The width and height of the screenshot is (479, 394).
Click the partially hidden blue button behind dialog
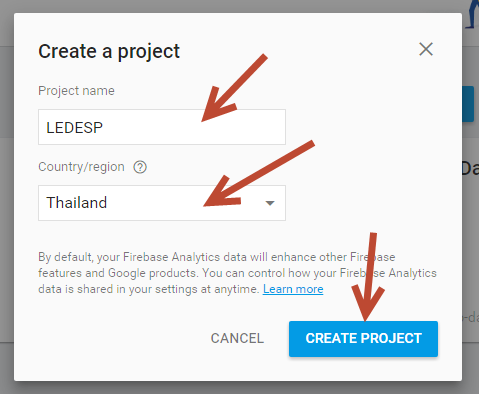tap(468, 104)
